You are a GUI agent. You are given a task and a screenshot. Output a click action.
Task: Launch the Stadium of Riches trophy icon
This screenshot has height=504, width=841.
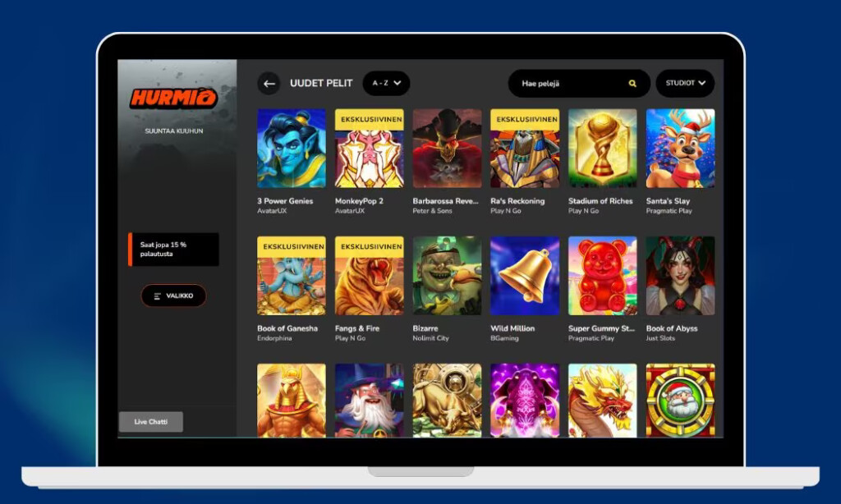click(x=602, y=149)
